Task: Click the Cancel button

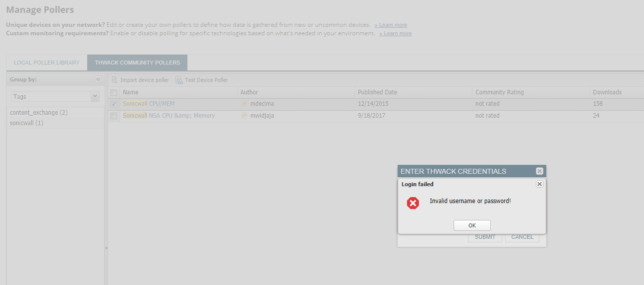Action: 522,237
